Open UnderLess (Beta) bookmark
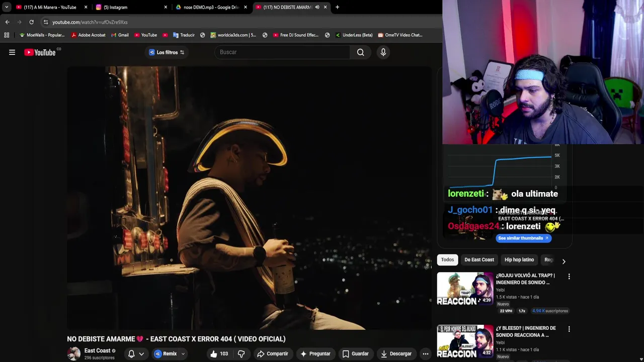Viewport: 644px width, 362px height. point(354,35)
